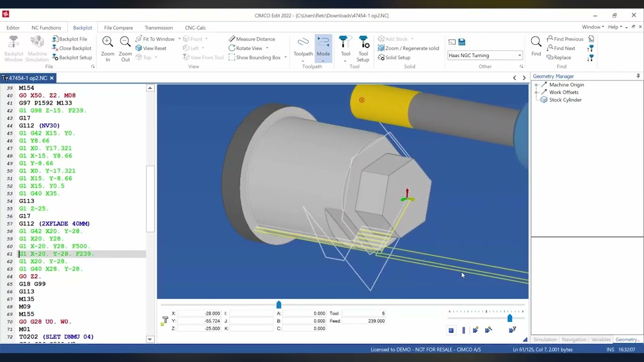Screen dimensions: 644x362
Task: Click the Find magnifier icon
Action: tap(536, 42)
